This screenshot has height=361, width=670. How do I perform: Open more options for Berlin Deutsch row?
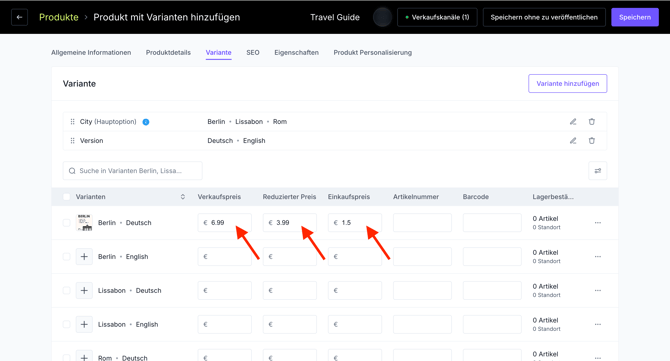tap(598, 223)
